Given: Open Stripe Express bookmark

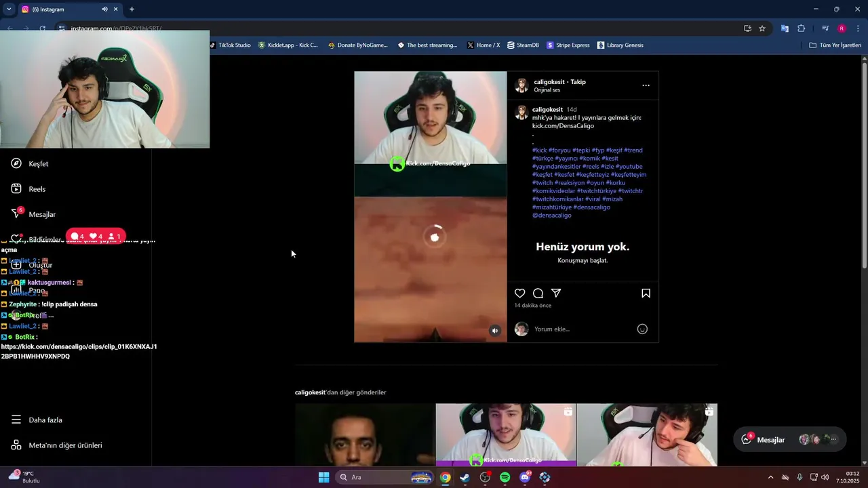Looking at the screenshot, I should [x=568, y=45].
